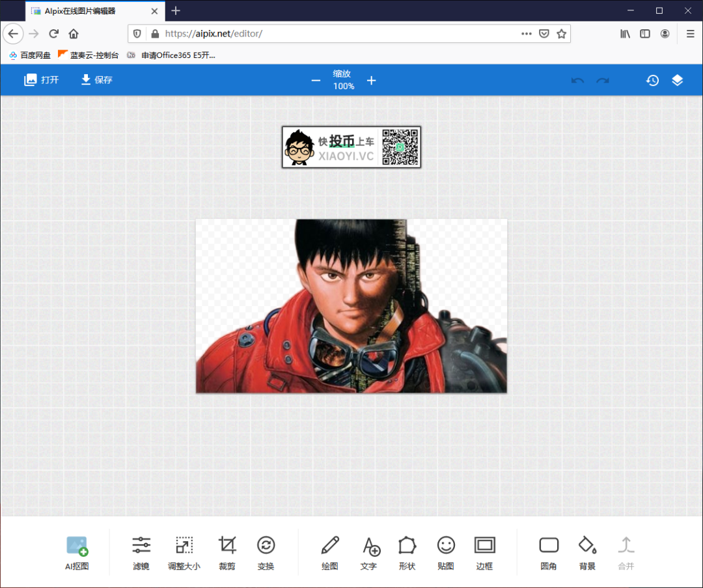Click the browser address bar URL
This screenshot has width=703, height=588.
325,34
